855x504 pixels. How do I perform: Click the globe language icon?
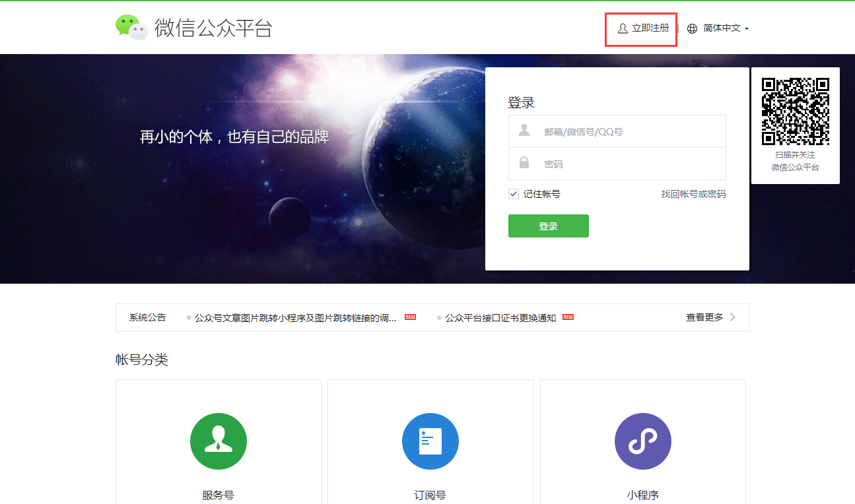(x=692, y=28)
